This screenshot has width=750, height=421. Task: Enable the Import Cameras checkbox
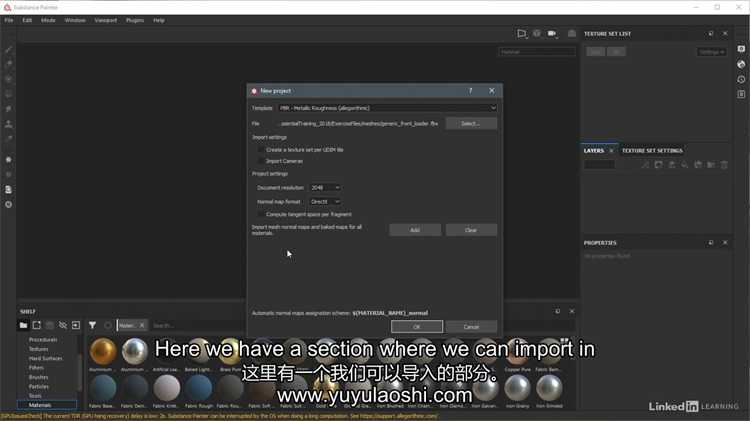coord(261,161)
